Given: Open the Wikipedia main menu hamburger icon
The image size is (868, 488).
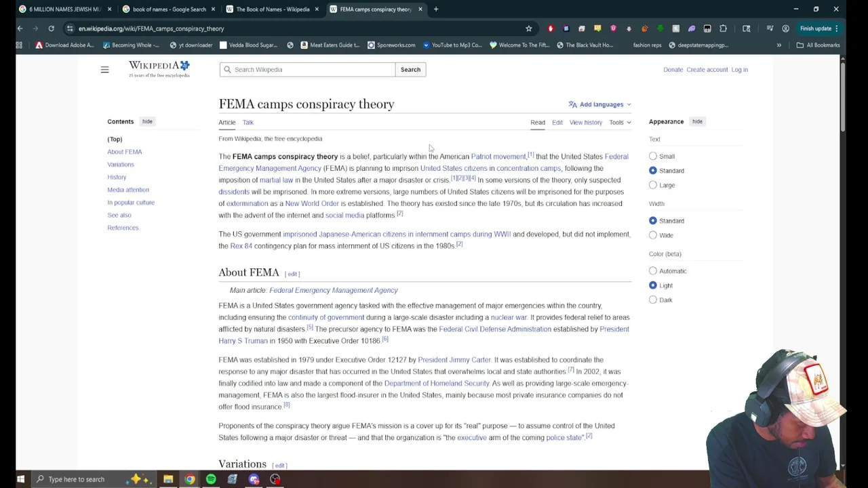Looking at the screenshot, I should pos(104,70).
